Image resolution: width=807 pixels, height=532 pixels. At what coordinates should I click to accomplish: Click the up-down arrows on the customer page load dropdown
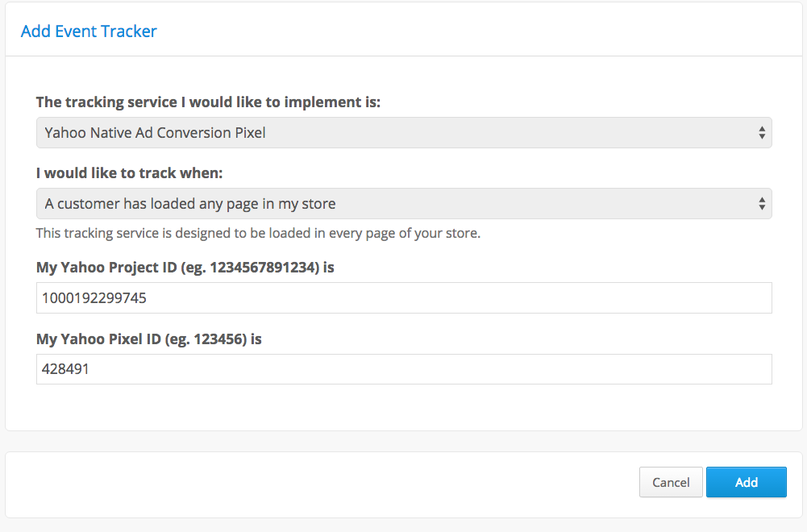click(x=762, y=204)
